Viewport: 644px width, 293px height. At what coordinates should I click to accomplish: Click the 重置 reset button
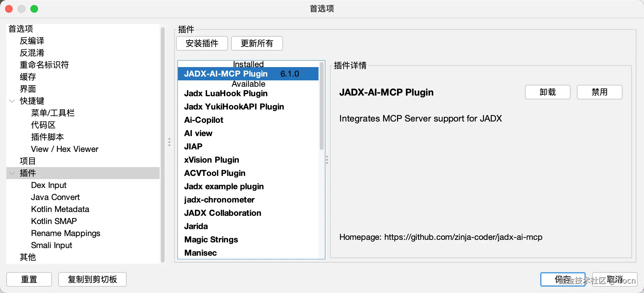pyautogui.click(x=29, y=279)
